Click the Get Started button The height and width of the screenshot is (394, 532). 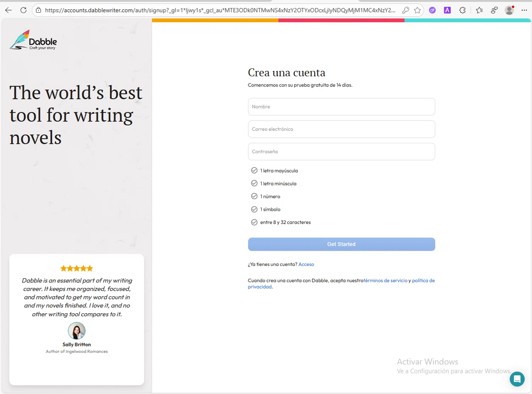(342, 244)
